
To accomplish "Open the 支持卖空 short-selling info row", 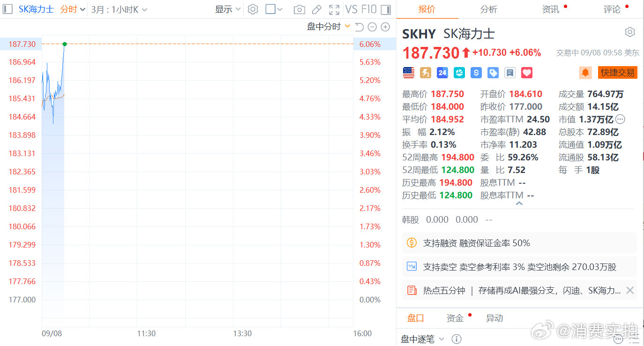I will [x=519, y=267].
